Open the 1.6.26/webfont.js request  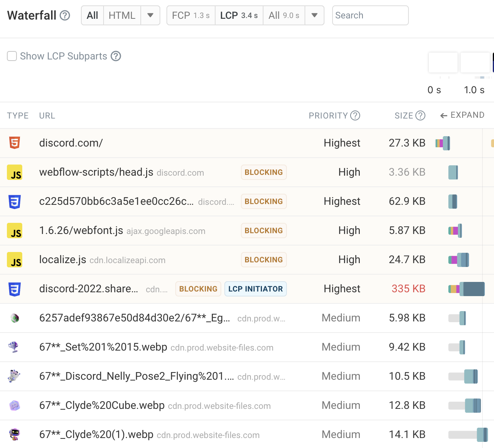[247, 231]
